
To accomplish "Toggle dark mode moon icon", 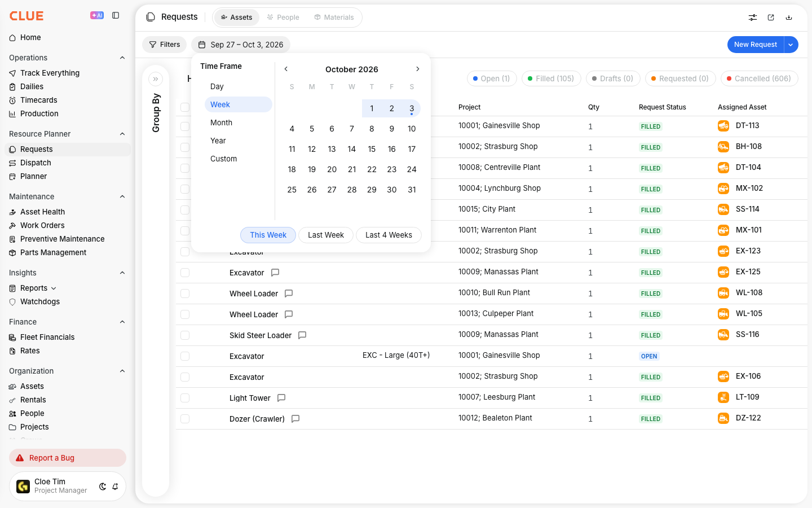I will (x=103, y=487).
